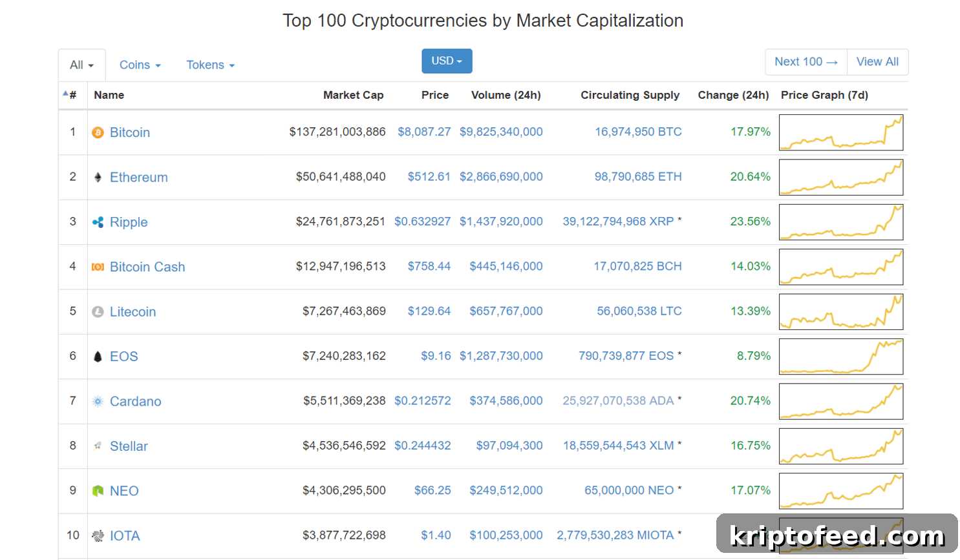This screenshot has width=960, height=560.
Task: Sort by Market Cap column header
Action: click(353, 95)
